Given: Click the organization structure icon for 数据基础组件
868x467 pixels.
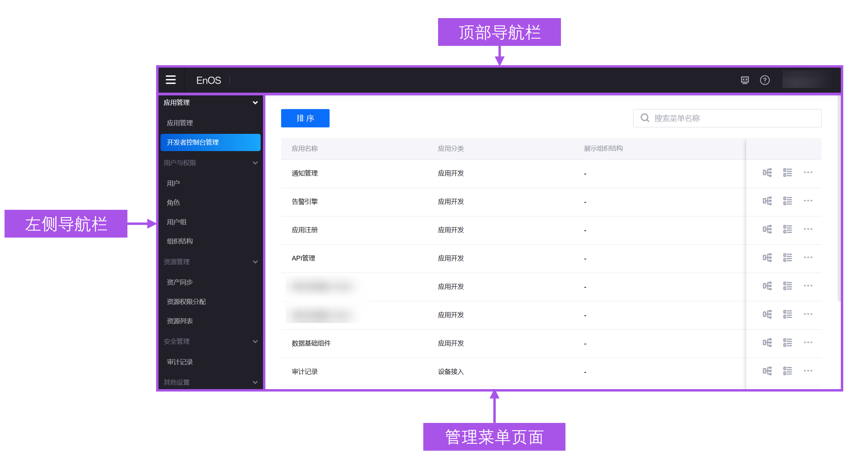Looking at the screenshot, I should point(767,342).
